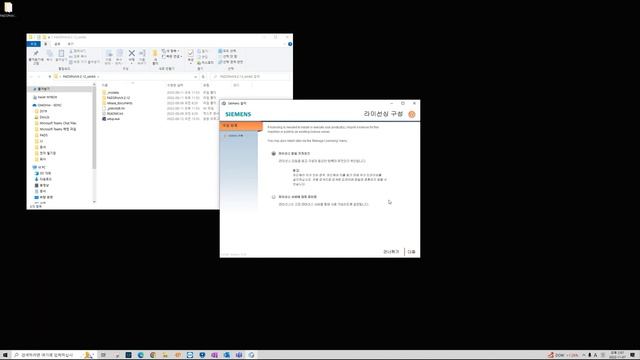Screen dimensions: 640x360
Task: Open the PADSPro desktop shortcut icon
Action: click(7, 9)
